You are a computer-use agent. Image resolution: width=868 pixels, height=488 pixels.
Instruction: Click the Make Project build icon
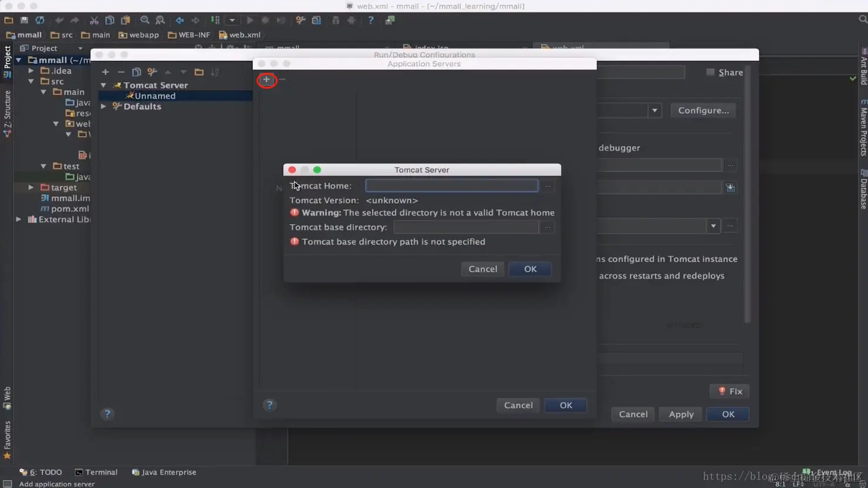coord(215,21)
